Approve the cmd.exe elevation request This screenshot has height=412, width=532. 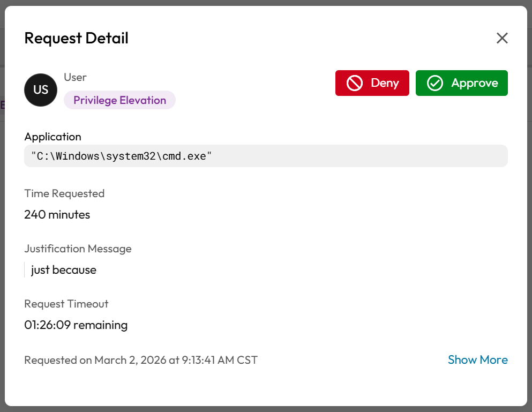tap(462, 83)
